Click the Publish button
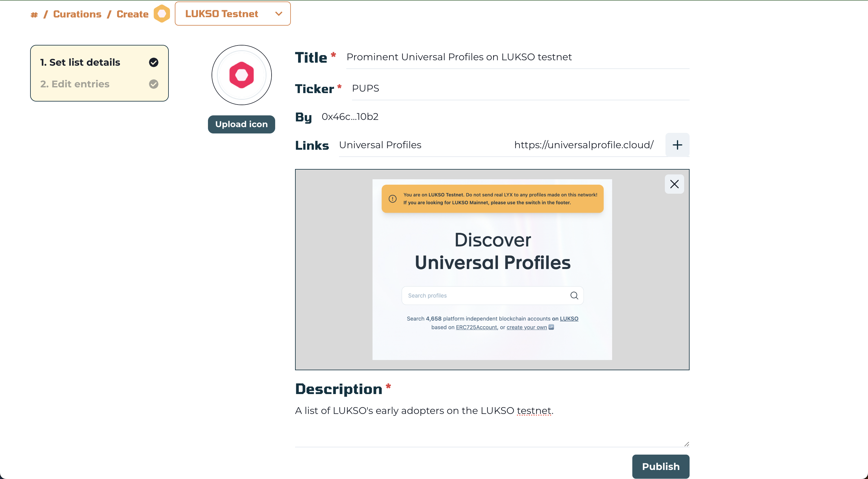The image size is (868, 479). [660, 467]
